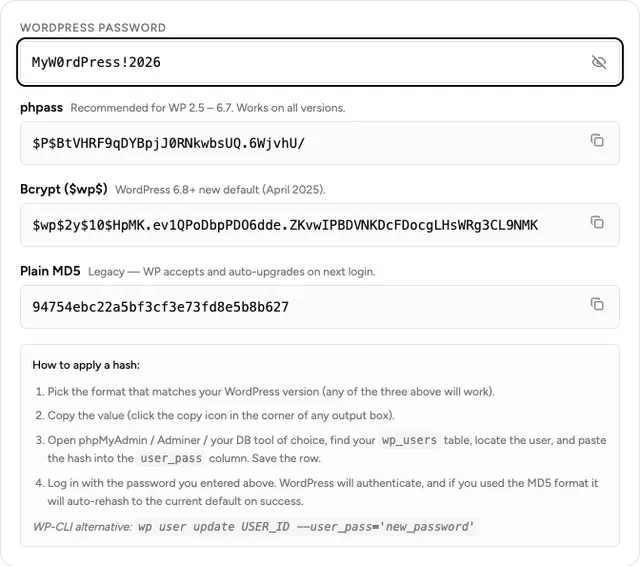Click 'Legacy — WP accepts and auto-upgrades' description
This screenshot has width=640, height=567.
pos(231,272)
